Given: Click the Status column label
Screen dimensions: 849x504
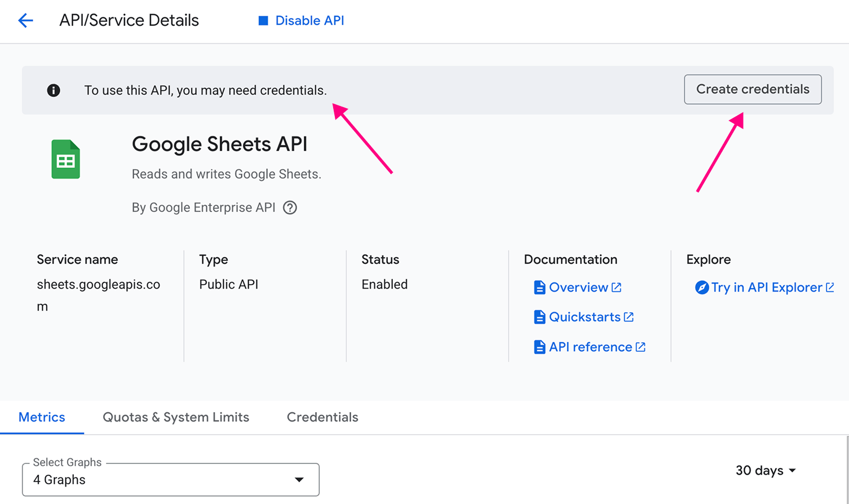Looking at the screenshot, I should (x=380, y=259).
